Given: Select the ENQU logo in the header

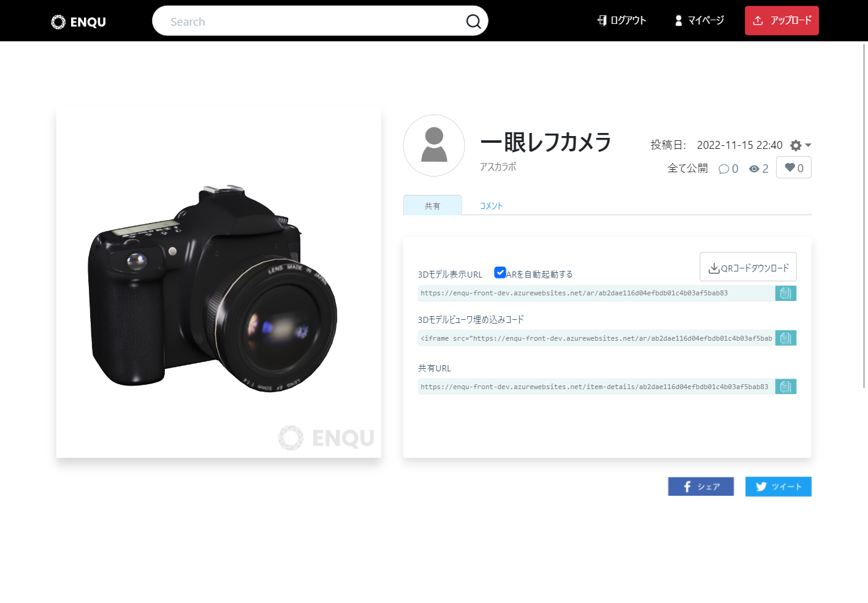Looking at the screenshot, I should click(x=78, y=21).
